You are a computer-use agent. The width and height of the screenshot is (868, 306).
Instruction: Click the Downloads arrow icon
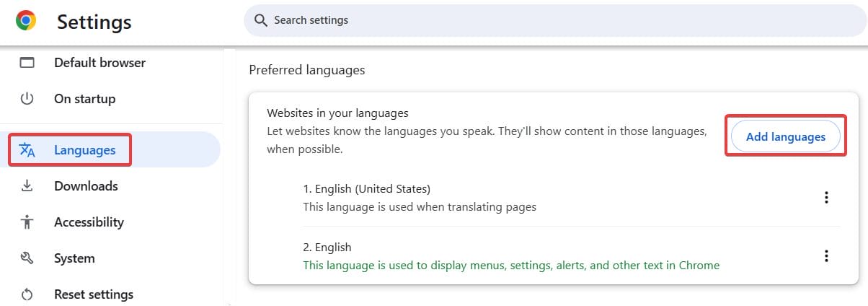click(x=27, y=186)
